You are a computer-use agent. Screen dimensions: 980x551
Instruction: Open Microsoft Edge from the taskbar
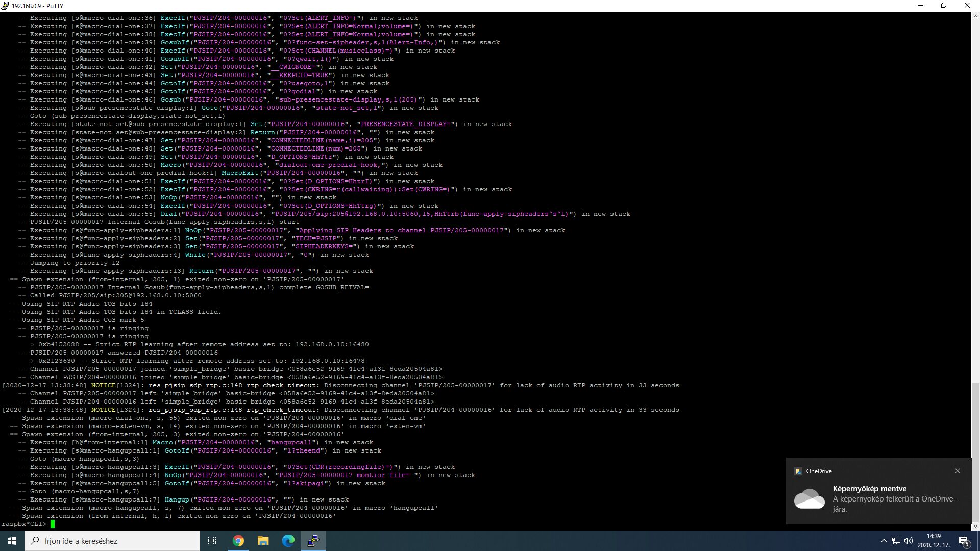pos(288,541)
